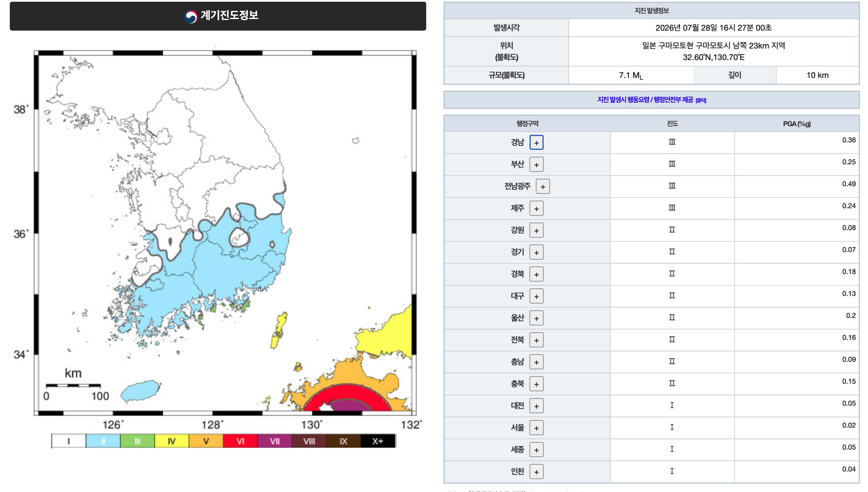Click PGA value 0.02 for 서울
Viewport: 868px width, 492px height.
(x=848, y=425)
